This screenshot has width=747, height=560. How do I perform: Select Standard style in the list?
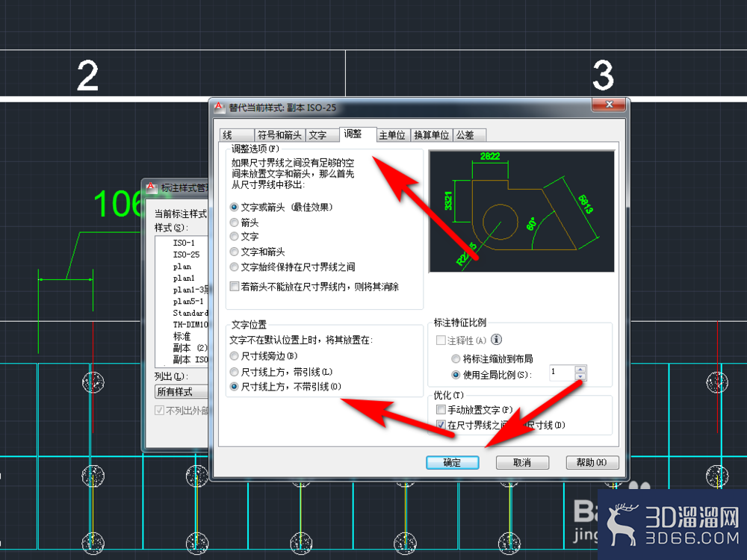click(190, 313)
